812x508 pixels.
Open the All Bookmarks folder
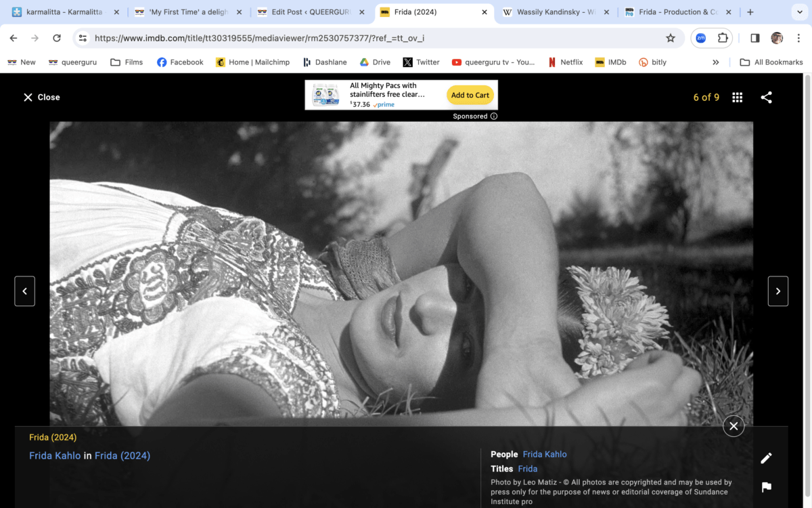tap(771, 62)
